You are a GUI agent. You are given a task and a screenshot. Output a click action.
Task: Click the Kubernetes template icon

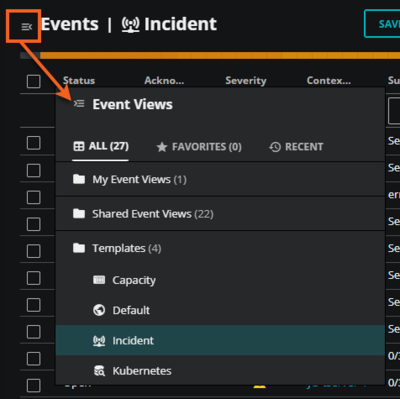(x=99, y=371)
